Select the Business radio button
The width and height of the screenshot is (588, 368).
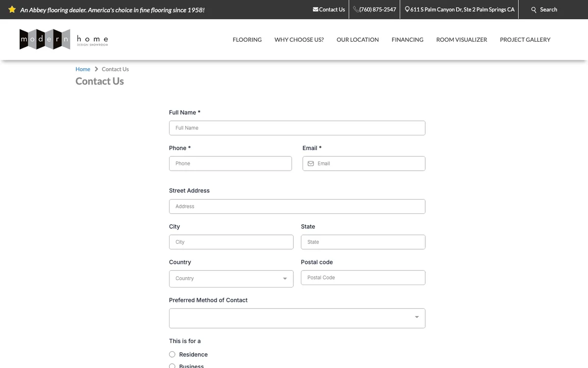pos(172,366)
